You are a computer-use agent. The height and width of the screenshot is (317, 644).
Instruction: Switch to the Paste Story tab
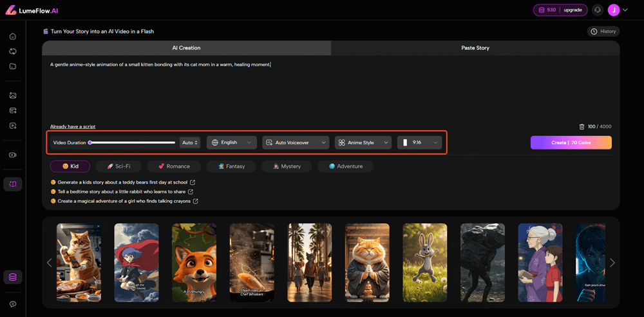tap(475, 48)
